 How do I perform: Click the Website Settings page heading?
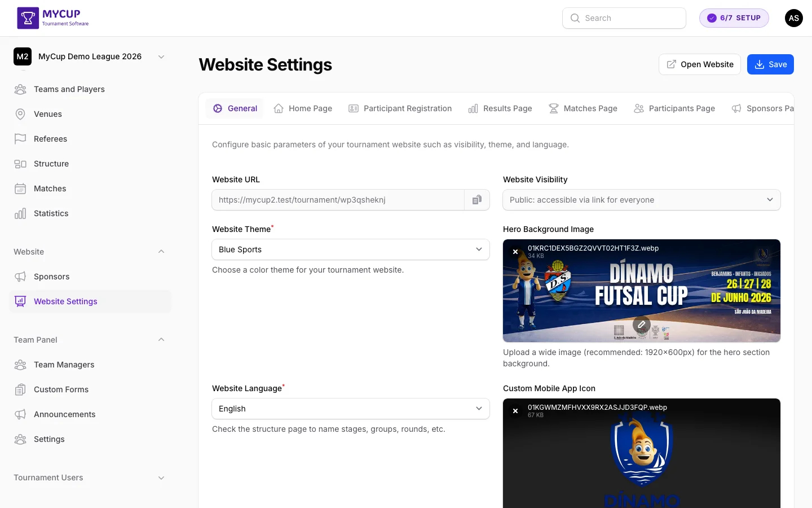tap(266, 65)
